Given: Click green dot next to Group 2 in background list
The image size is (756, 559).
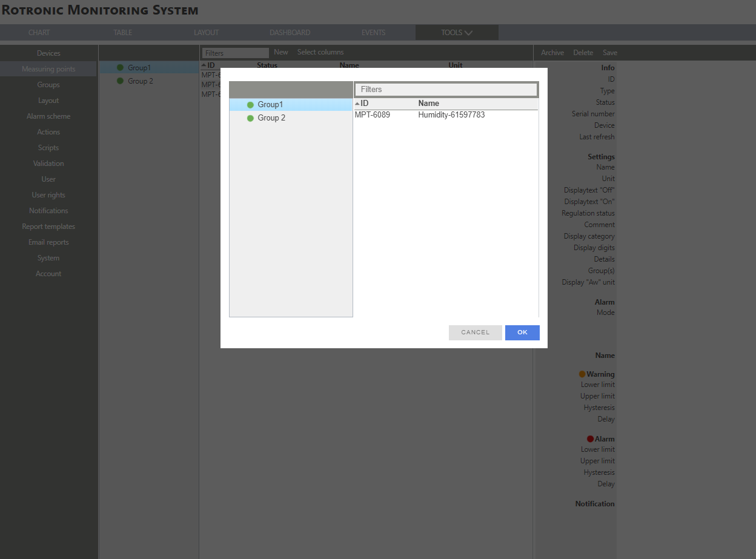Looking at the screenshot, I should [x=120, y=81].
